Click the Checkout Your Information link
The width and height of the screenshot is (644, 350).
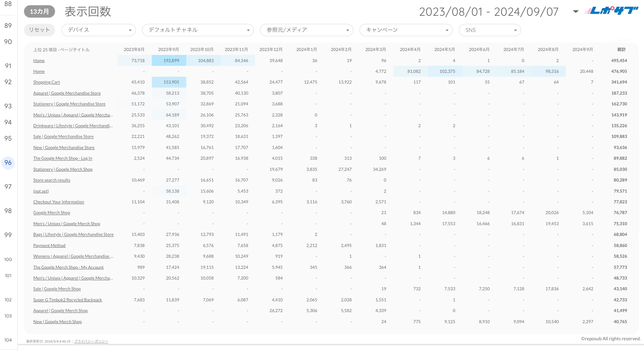pos(58,202)
